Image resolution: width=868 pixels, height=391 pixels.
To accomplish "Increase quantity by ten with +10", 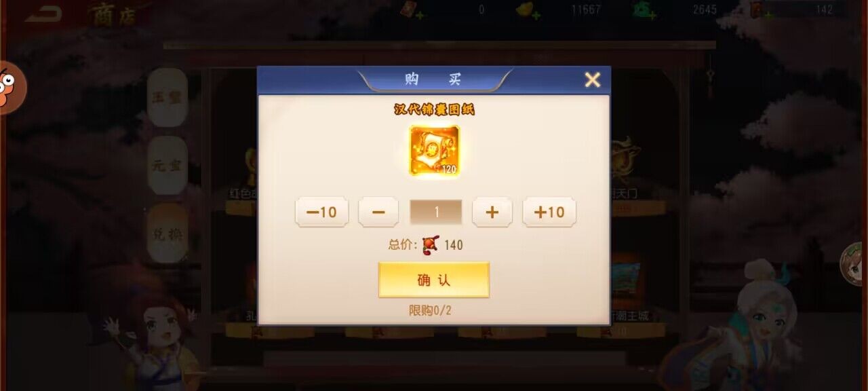I will coord(549,212).
